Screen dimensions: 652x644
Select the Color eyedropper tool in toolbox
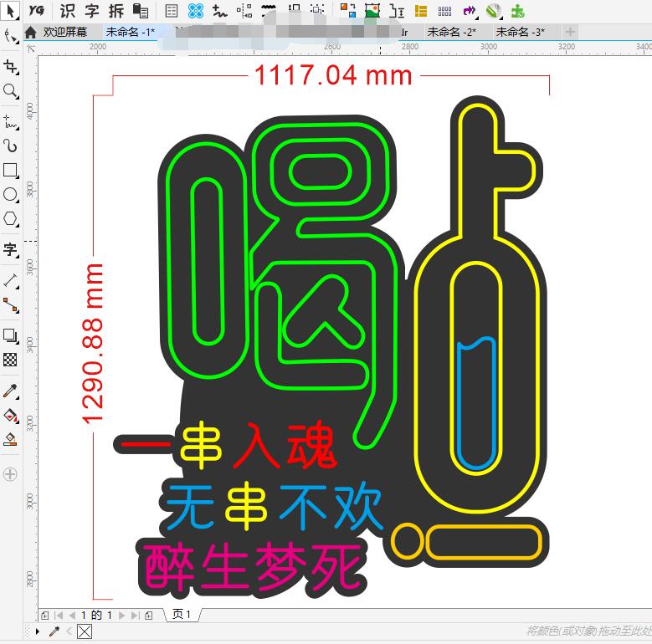(x=10, y=391)
